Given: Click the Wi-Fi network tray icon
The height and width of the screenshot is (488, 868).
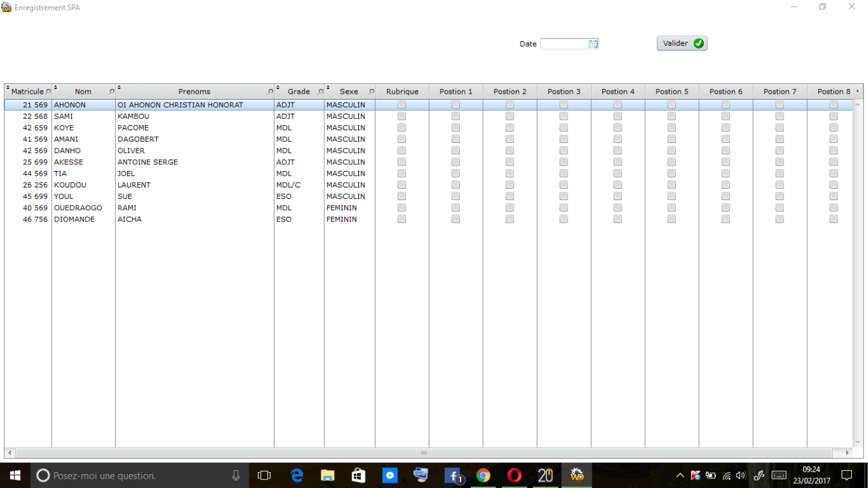Looking at the screenshot, I should (726, 475).
